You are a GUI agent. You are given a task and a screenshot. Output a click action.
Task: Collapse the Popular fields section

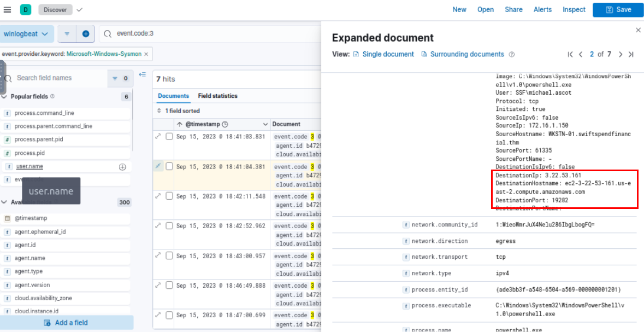pos(4,96)
